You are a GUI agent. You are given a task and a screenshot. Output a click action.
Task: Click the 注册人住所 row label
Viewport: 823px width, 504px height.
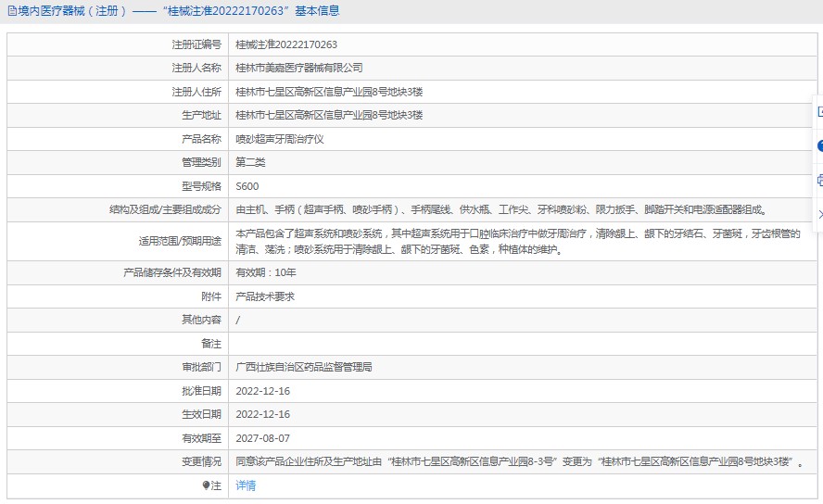[x=196, y=92]
